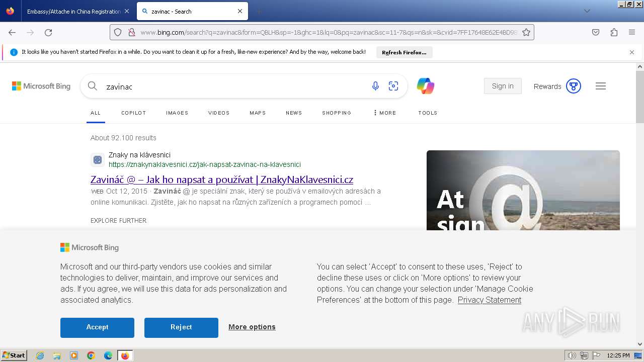Open the media player taskbar icon
644x362 pixels.
point(74,355)
